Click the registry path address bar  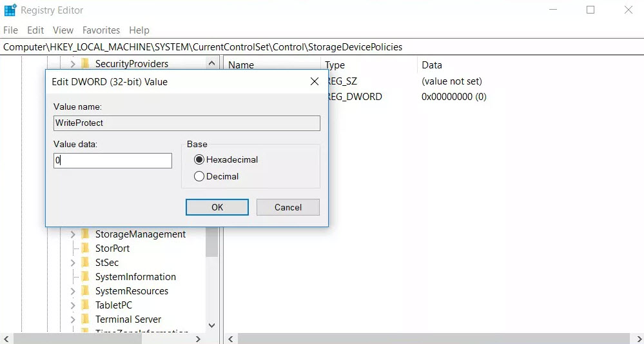[x=322, y=47]
